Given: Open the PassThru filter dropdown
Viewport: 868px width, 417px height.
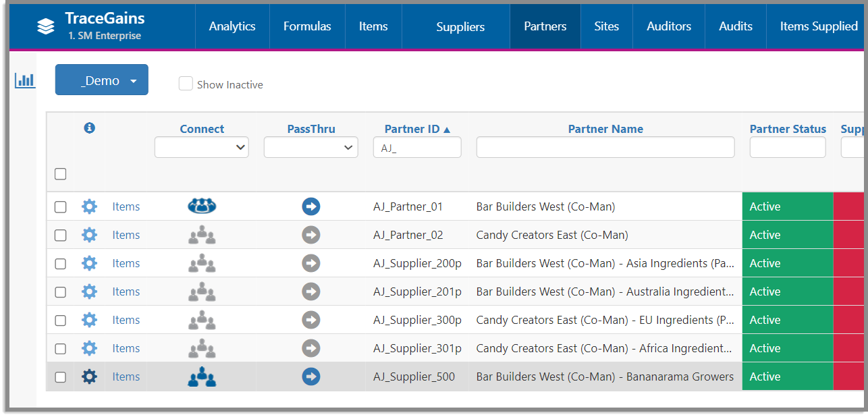Looking at the screenshot, I should (311, 147).
